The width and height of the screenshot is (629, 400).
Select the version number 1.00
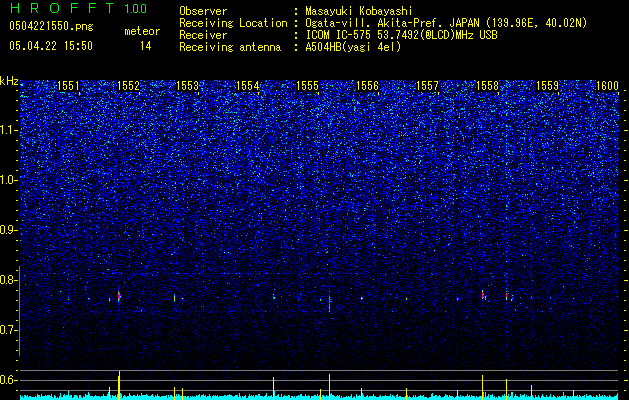click(x=136, y=9)
